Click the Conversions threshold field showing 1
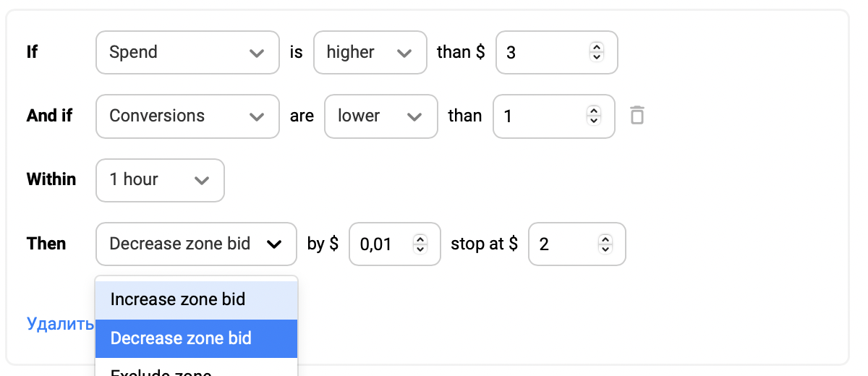The width and height of the screenshot is (868, 376). (x=553, y=116)
